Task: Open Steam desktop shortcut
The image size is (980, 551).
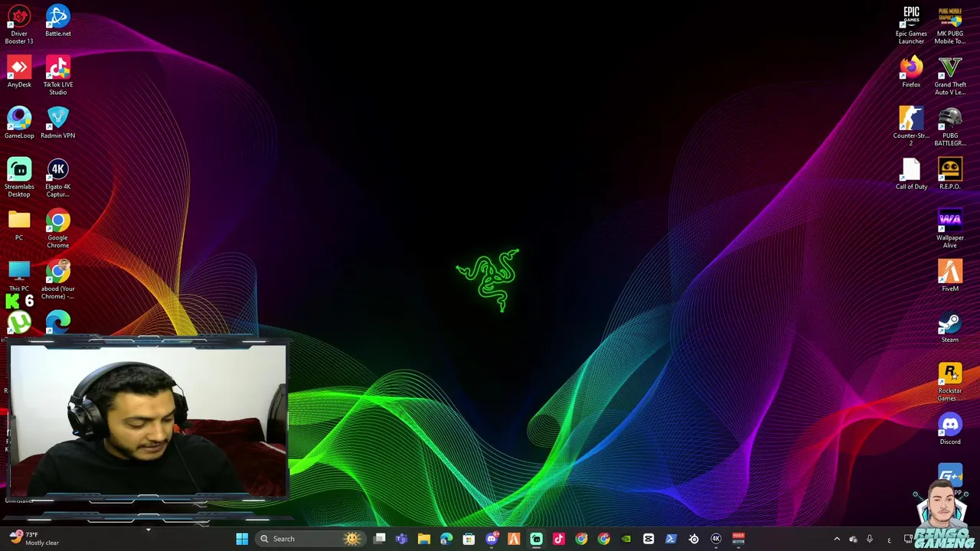Action: tap(950, 328)
